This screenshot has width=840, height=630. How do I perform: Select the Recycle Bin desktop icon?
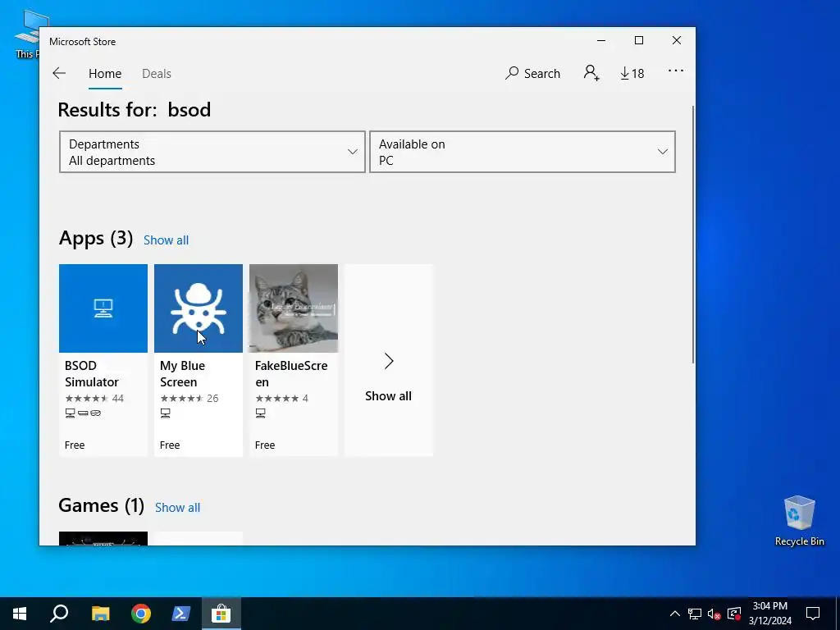799,520
